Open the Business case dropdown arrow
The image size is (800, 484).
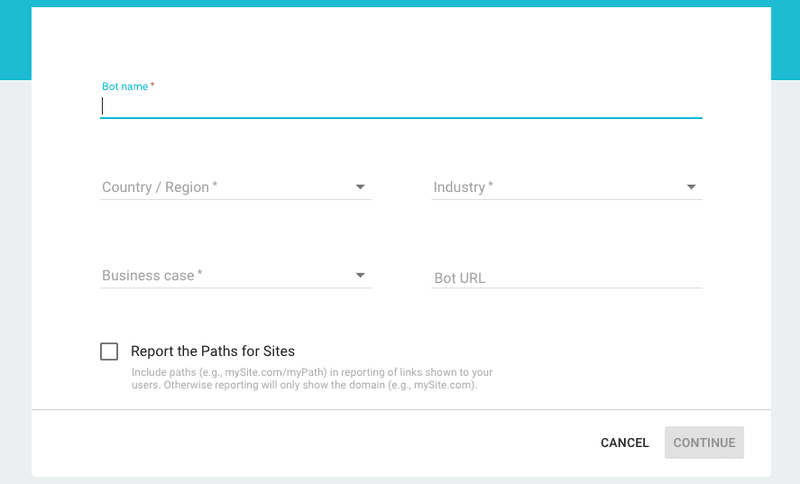[360, 275]
